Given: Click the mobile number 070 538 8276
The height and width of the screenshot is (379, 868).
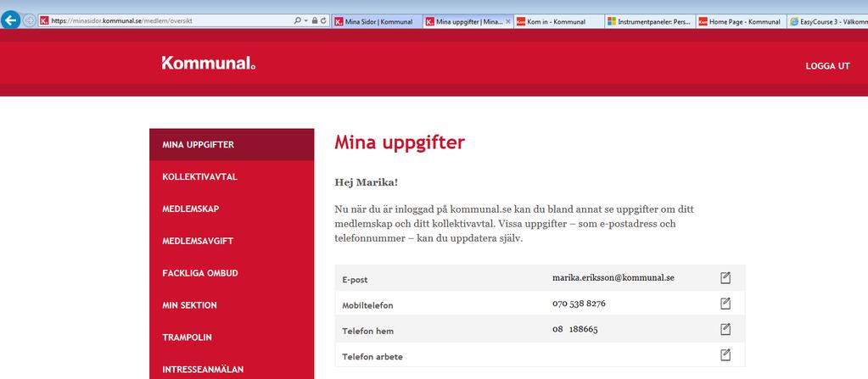Looking at the screenshot, I should click(579, 304).
